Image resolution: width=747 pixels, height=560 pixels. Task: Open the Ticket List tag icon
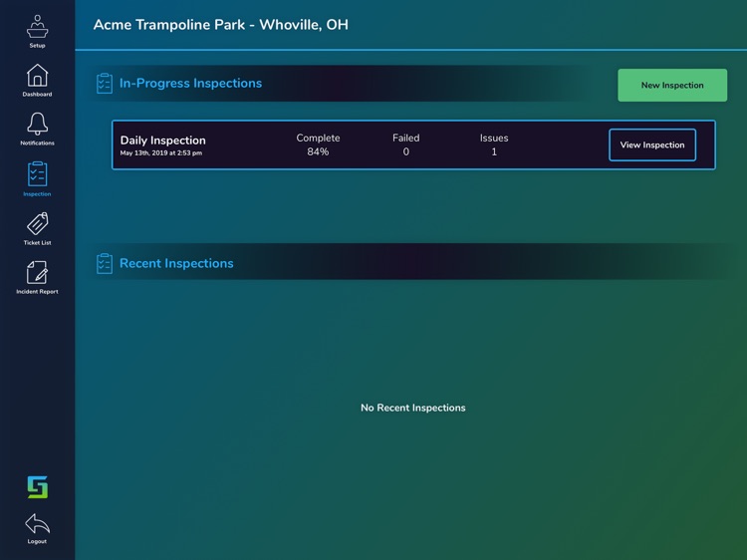[x=37, y=224]
